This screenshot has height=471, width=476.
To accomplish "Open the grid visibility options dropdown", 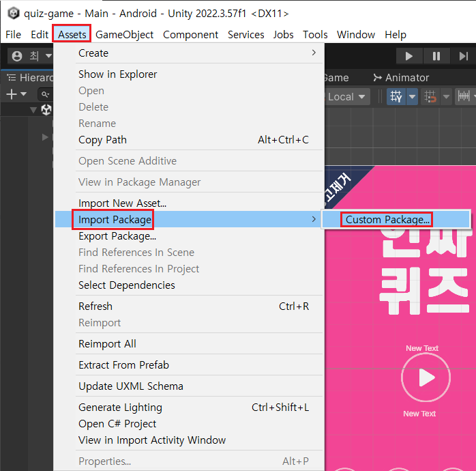I will pyautogui.click(x=413, y=97).
